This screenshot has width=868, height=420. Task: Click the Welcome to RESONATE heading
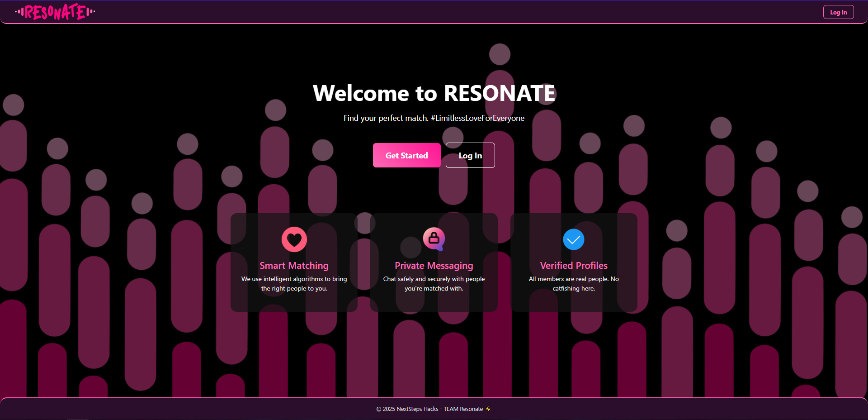(x=434, y=93)
